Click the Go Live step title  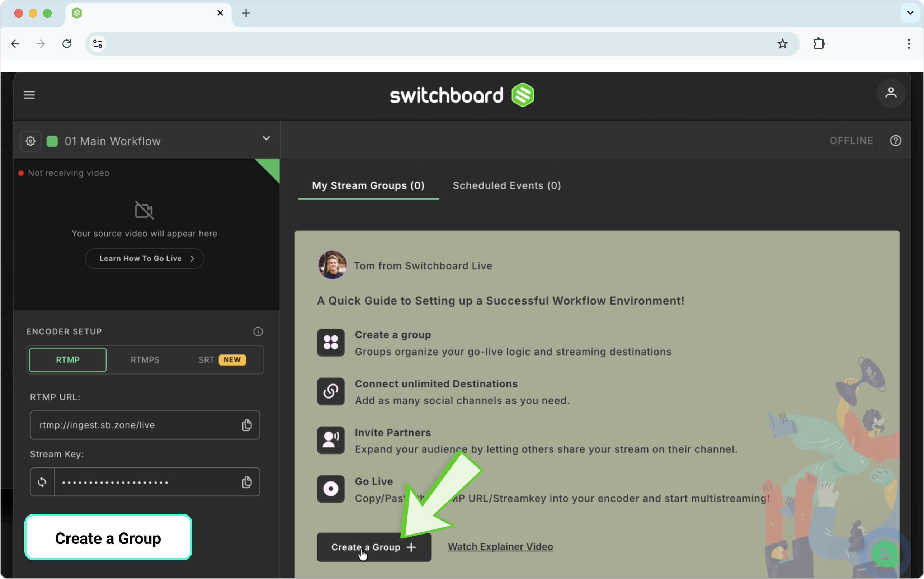(x=374, y=481)
